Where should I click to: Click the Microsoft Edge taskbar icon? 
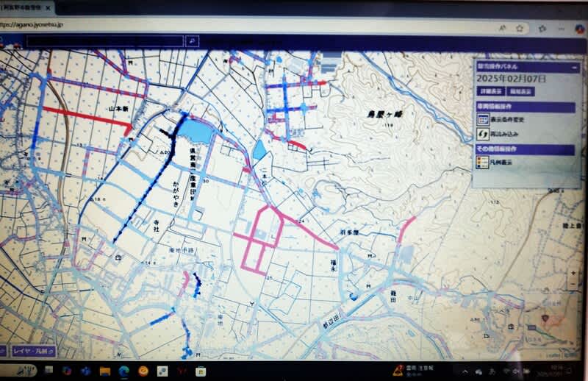pyautogui.click(x=124, y=371)
